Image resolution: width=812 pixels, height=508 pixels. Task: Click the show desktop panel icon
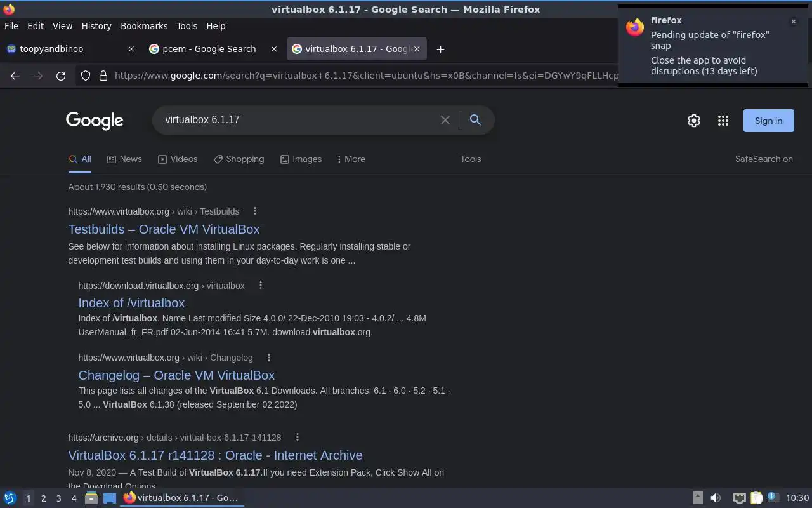coord(110,498)
